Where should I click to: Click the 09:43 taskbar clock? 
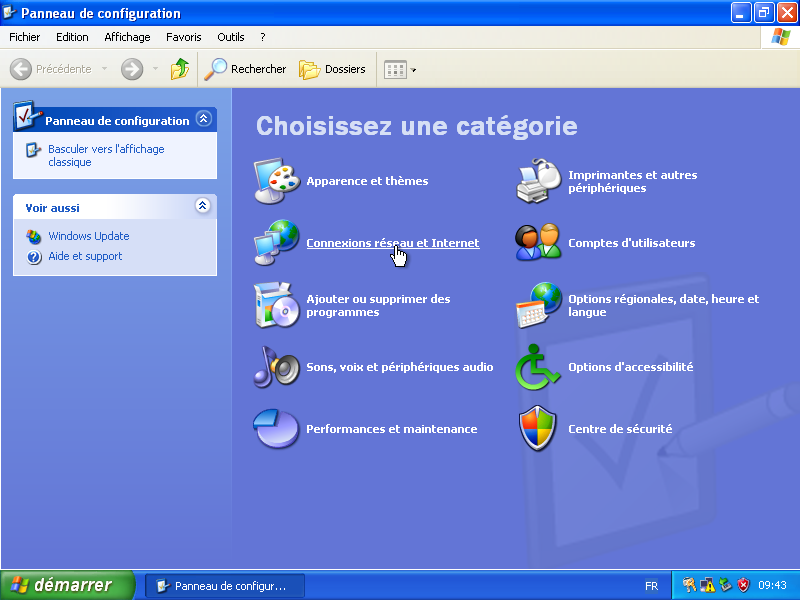click(772, 585)
